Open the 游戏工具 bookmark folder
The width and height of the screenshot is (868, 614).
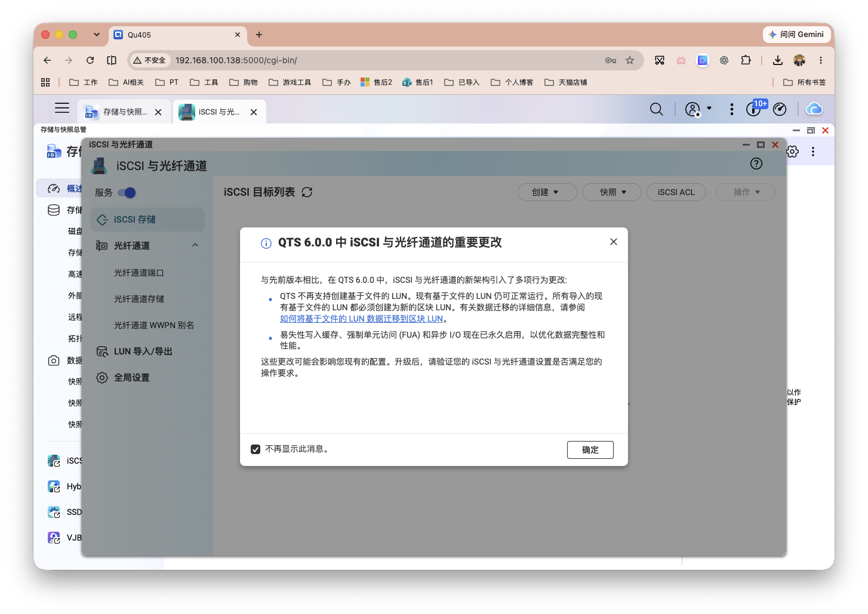pyautogui.click(x=290, y=82)
